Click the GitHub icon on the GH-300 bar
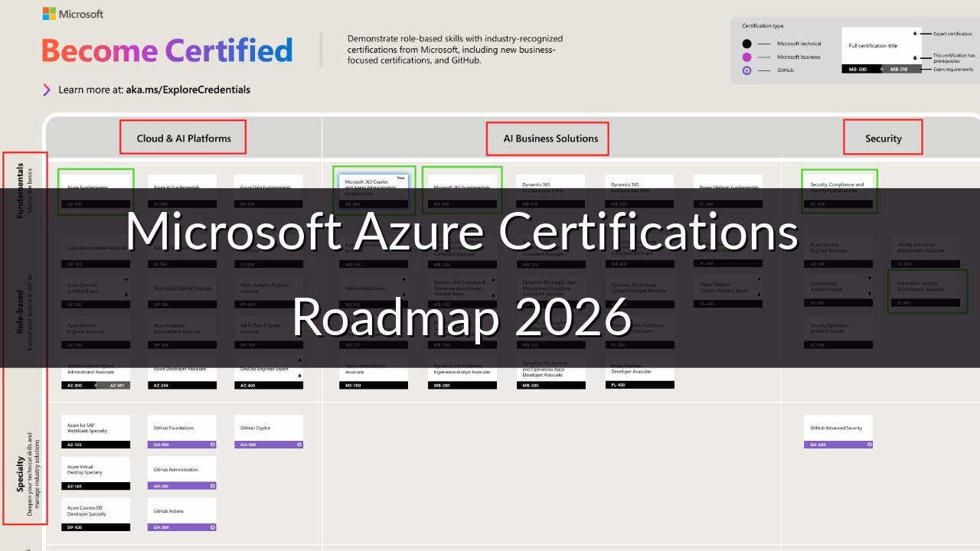This screenshot has height=551, width=980. coord(299,445)
